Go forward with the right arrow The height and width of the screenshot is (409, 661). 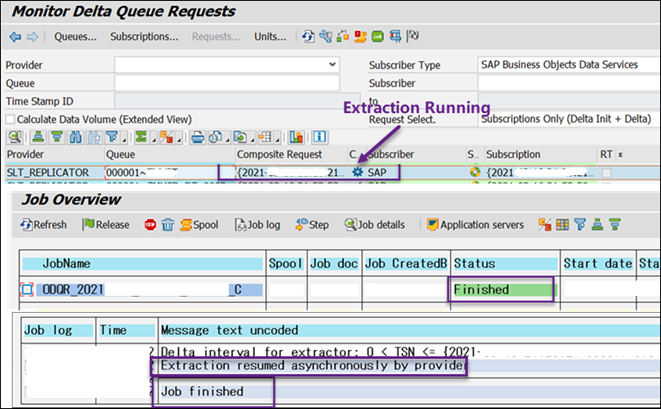point(32,37)
